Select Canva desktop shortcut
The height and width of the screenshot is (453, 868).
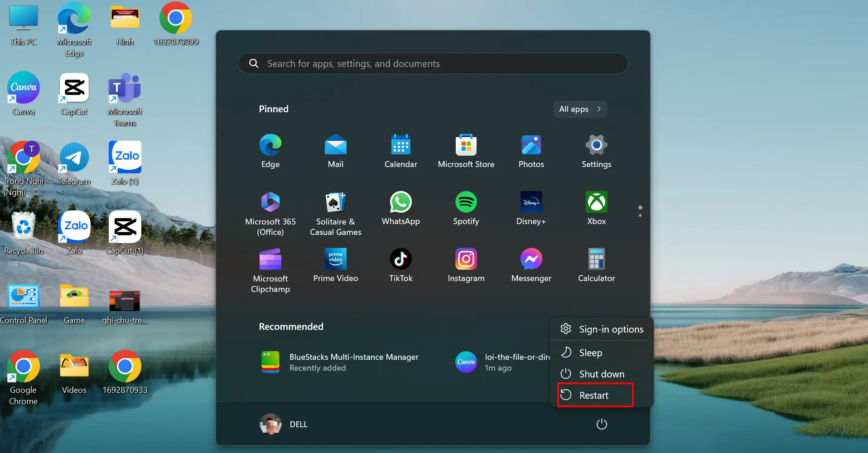[24, 93]
